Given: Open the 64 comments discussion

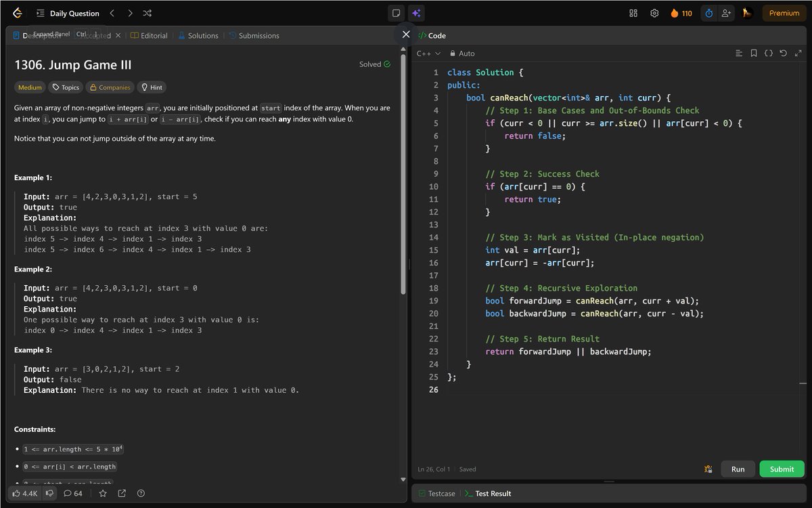Looking at the screenshot, I should coord(73,493).
